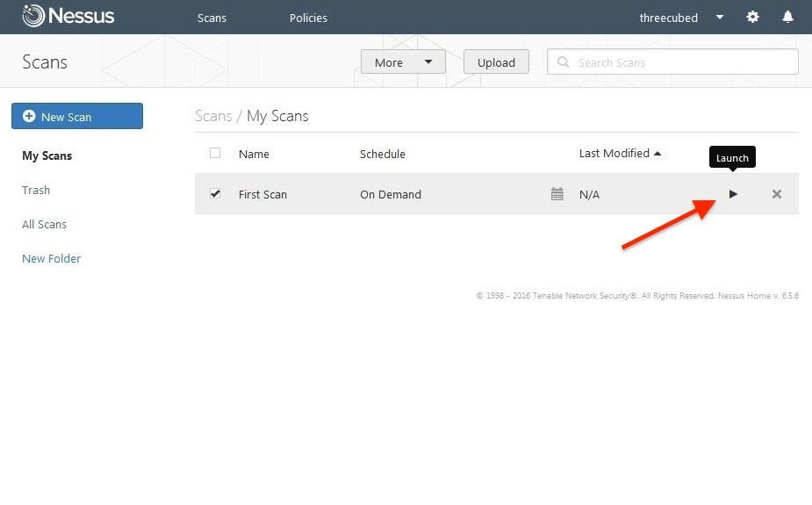Viewport: 812px width, 505px height.
Task: Click the plus icon on New Scan
Action: pos(29,116)
